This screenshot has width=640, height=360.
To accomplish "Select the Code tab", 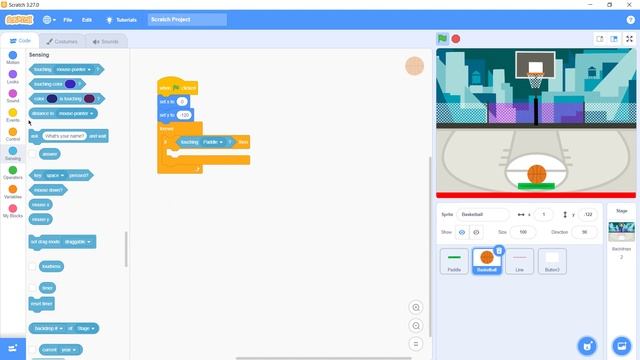I will point(20,41).
